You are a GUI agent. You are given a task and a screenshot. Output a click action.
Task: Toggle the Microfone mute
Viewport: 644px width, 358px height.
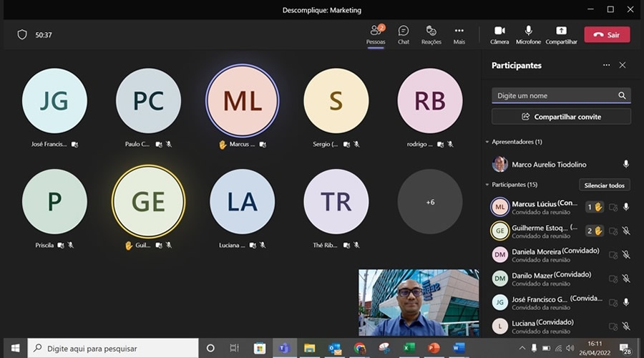click(x=528, y=34)
